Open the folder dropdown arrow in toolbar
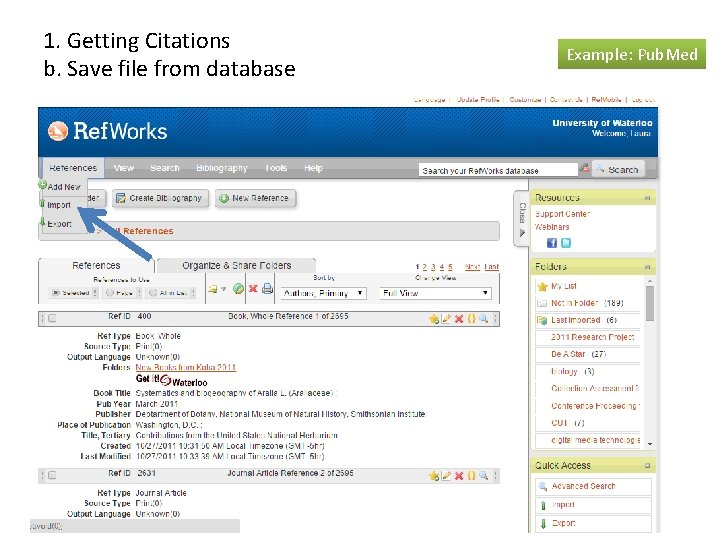Viewport: 720px width, 540px height. click(x=224, y=289)
